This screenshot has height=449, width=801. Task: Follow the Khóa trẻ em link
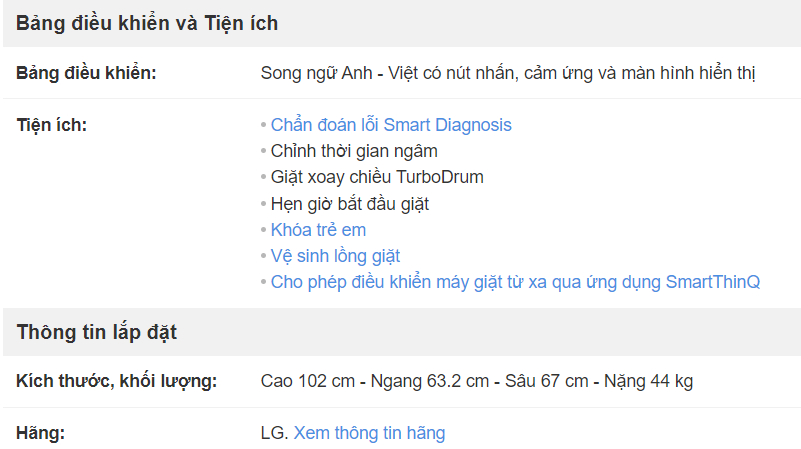(318, 230)
